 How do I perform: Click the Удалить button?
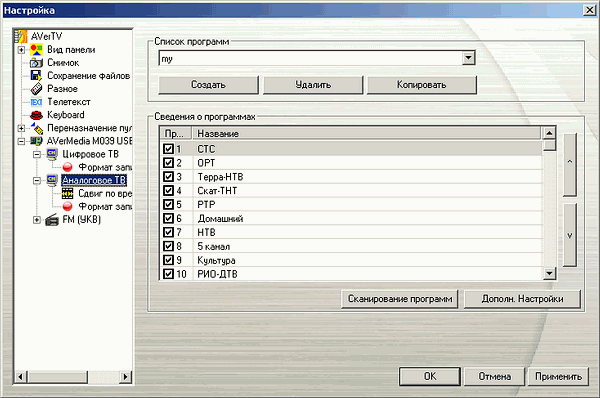point(313,85)
